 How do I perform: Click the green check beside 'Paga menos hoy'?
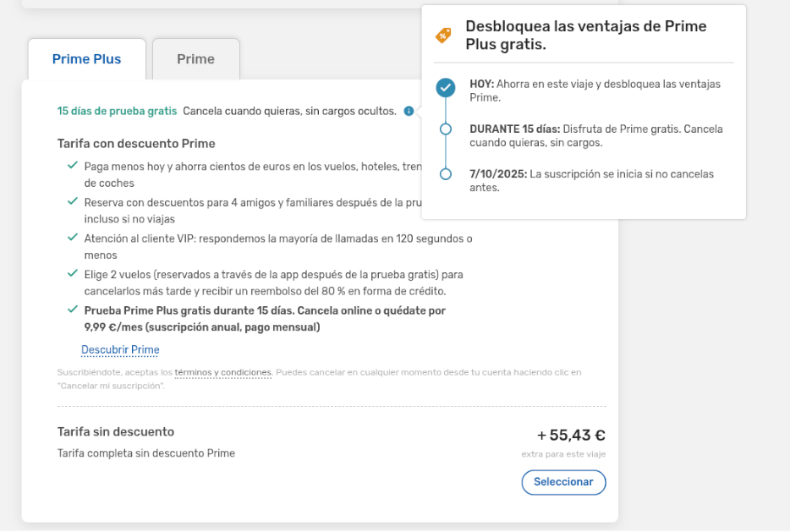[x=73, y=166]
